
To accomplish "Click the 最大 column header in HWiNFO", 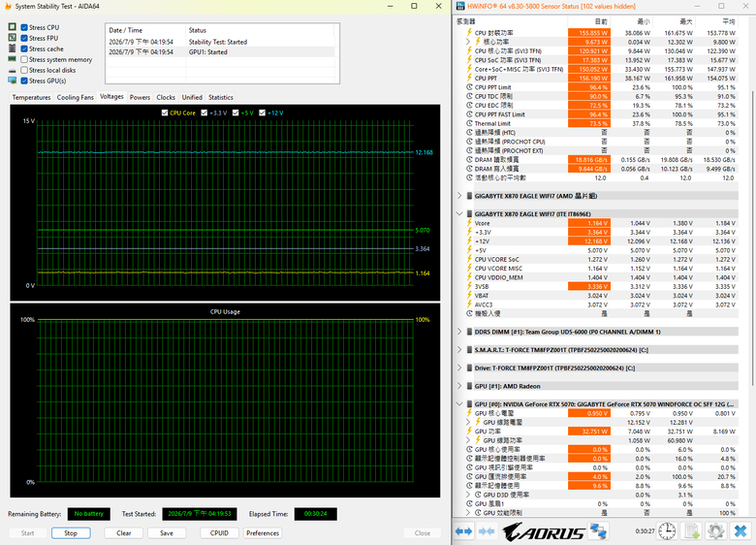I will point(674,21).
